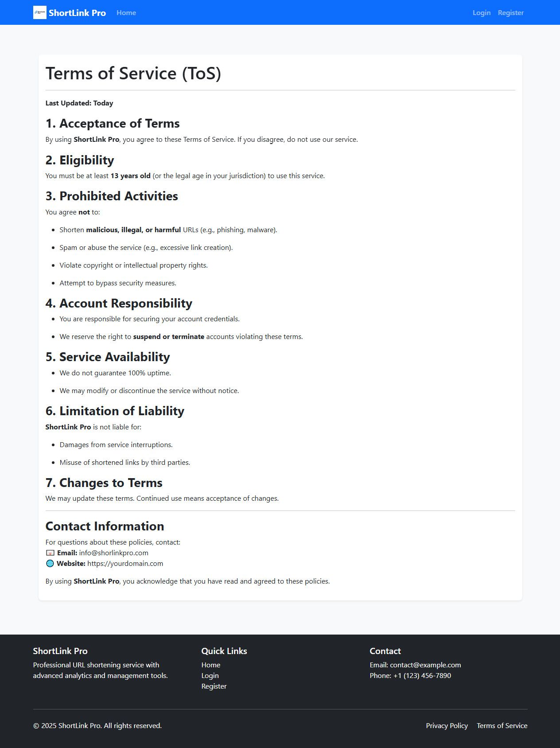Click the ShortLink Pro logo icon
The width and height of the screenshot is (560, 748).
pyautogui.click(x=39, y=12)
